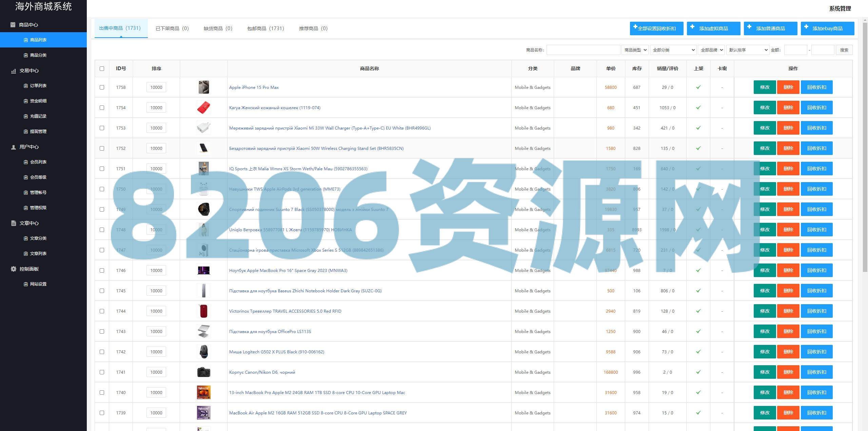The width and height of the screenshot is (868, 431).
Task: Click the 文章中心 document icon
Action: (14, 223)
